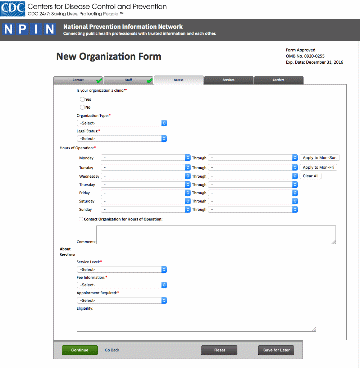This screenshot has height=368, width=360.
Task: Open Wednesday through (end) time dropdown
Action: [253, 176]
